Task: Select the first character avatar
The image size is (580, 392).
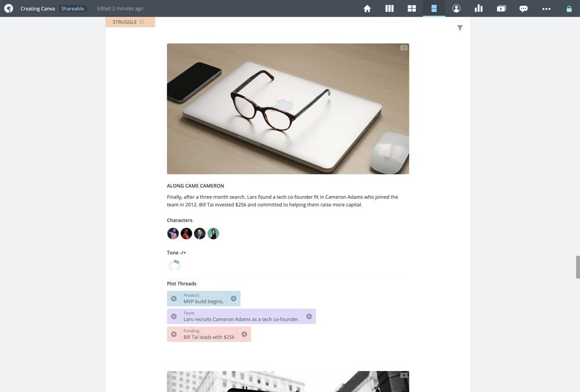Action: pyautogui.click(x=172, y=233)
